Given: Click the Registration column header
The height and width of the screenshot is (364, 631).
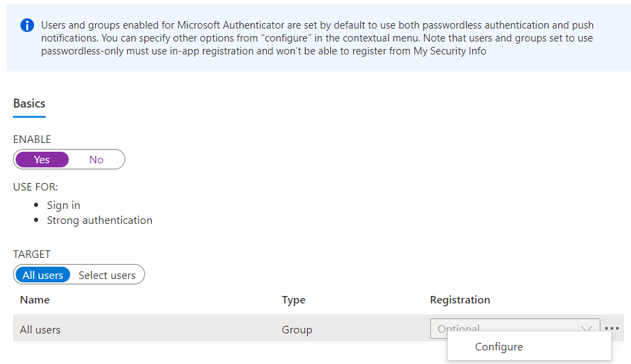Looking at the screenshot, I should pyautogui.click(x=459, y=299).
